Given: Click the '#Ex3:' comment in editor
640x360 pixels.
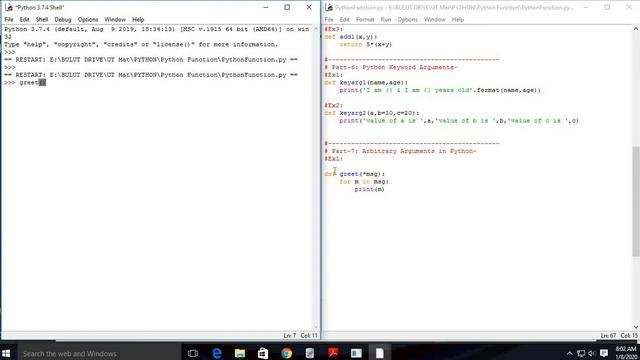Looking at the screenshot, I should tap(333, 29).
